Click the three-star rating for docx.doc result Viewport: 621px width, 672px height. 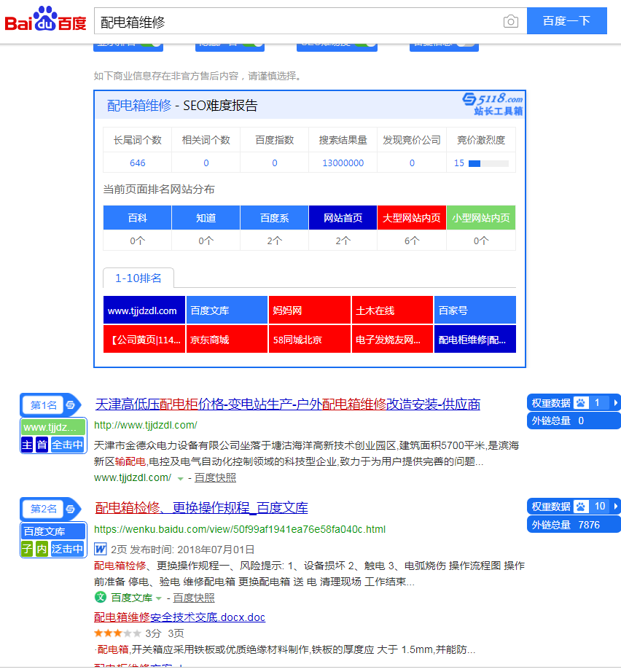(117, 633)
